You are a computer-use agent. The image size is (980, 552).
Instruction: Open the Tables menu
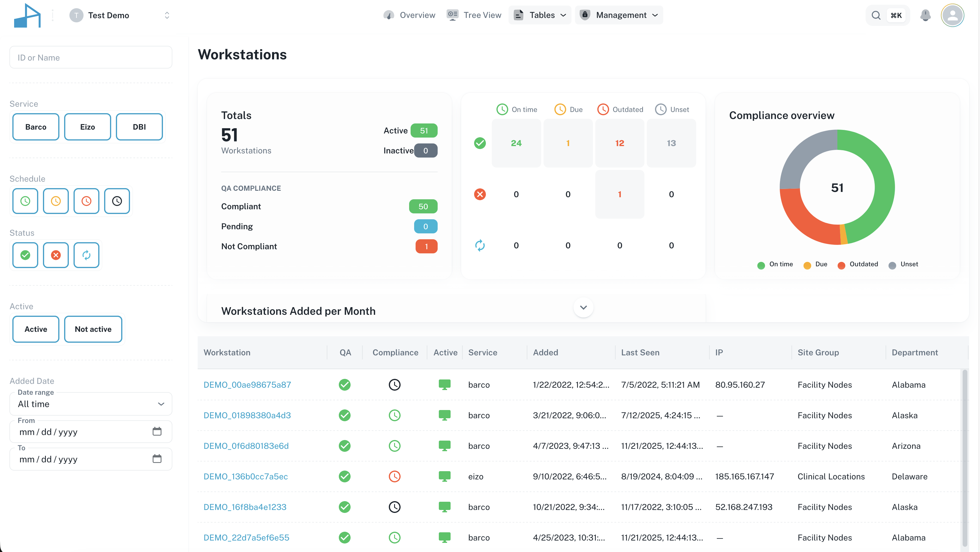click(540, 15)
